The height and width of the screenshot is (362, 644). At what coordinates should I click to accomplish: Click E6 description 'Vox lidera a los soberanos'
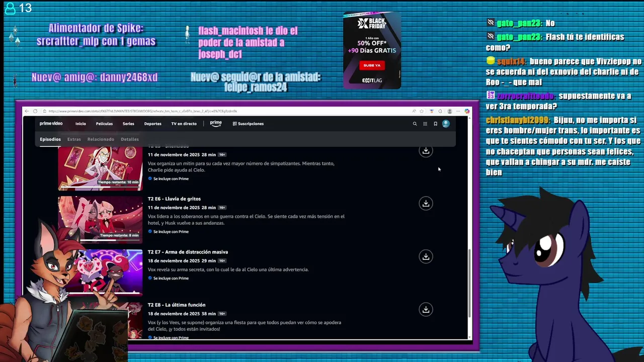coord(246,220)
